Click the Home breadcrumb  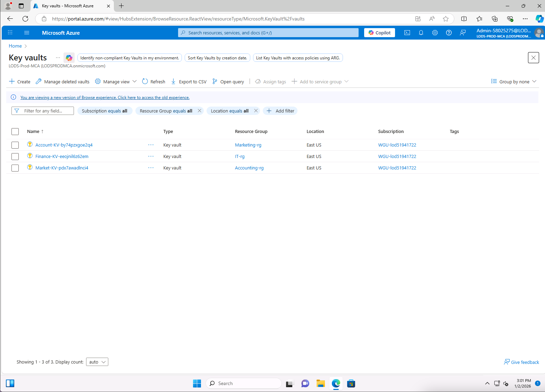point(15,46)
